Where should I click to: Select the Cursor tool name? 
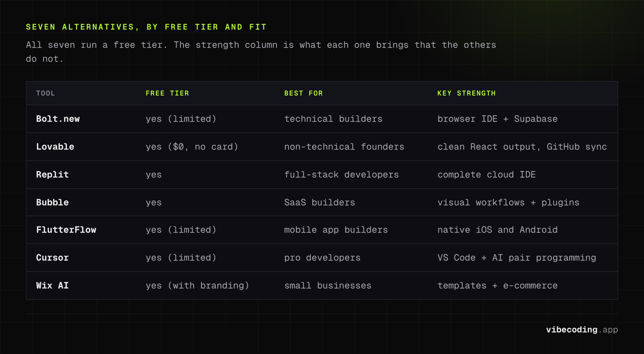point(53,257)
